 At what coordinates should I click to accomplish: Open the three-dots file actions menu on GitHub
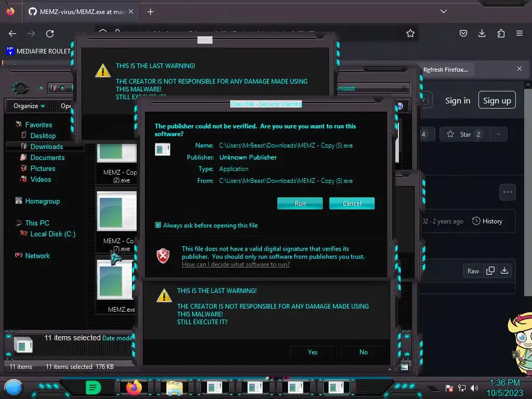(507, 192)
